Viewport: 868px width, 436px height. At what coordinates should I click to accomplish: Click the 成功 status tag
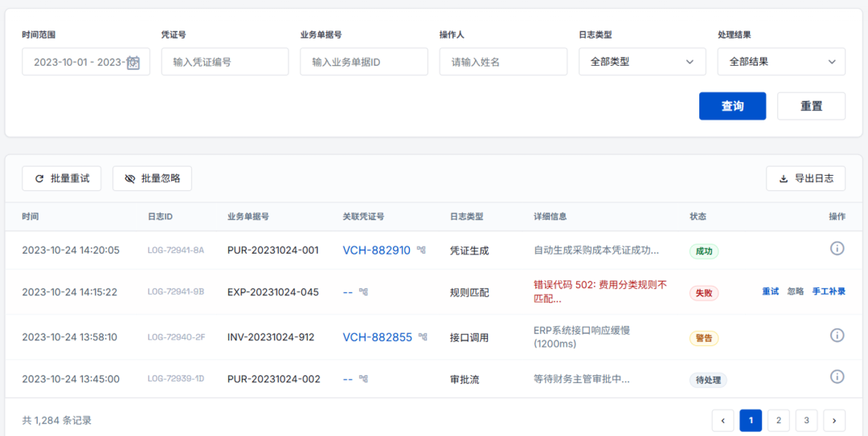[x=704, y=251]
